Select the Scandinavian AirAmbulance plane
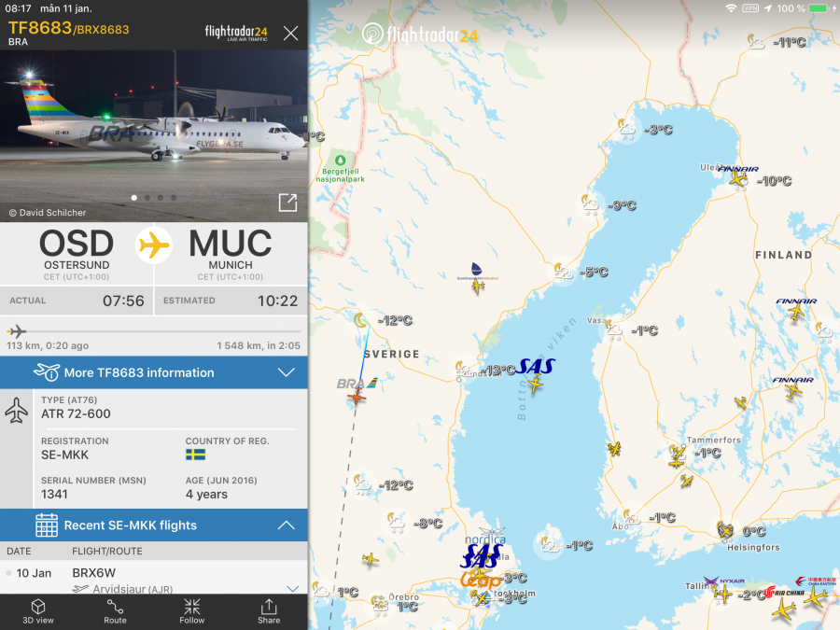 pyautogui.click(x=478, y=287)
